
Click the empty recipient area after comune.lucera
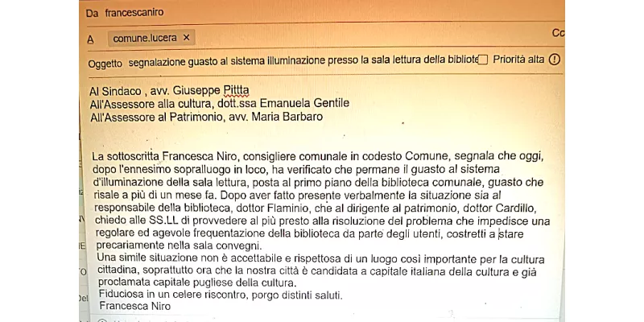(x=369, y=38)
